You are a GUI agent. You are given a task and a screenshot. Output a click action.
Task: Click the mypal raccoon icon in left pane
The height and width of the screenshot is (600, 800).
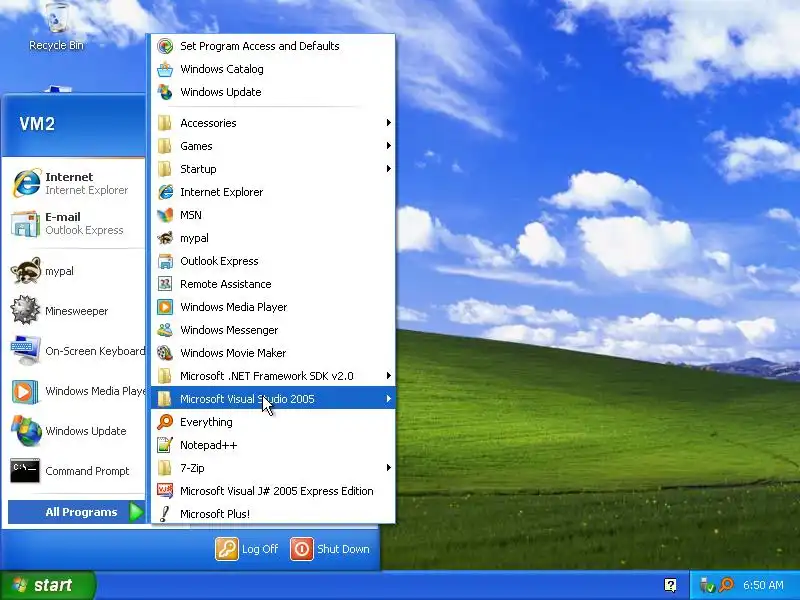click(26, 270)
